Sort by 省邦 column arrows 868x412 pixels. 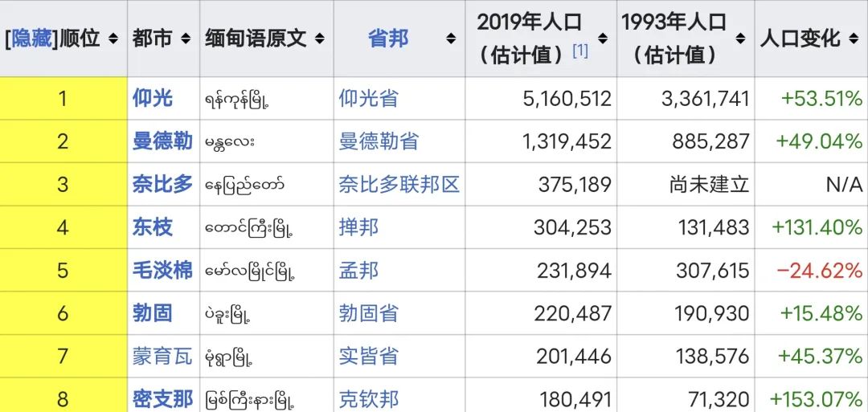tap(451, 39)
